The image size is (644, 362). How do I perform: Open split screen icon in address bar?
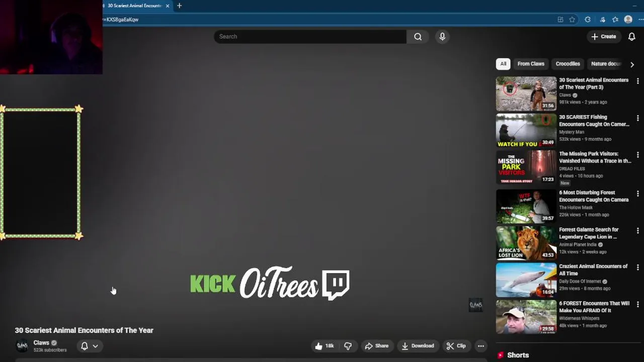click(x=560, y=20)
